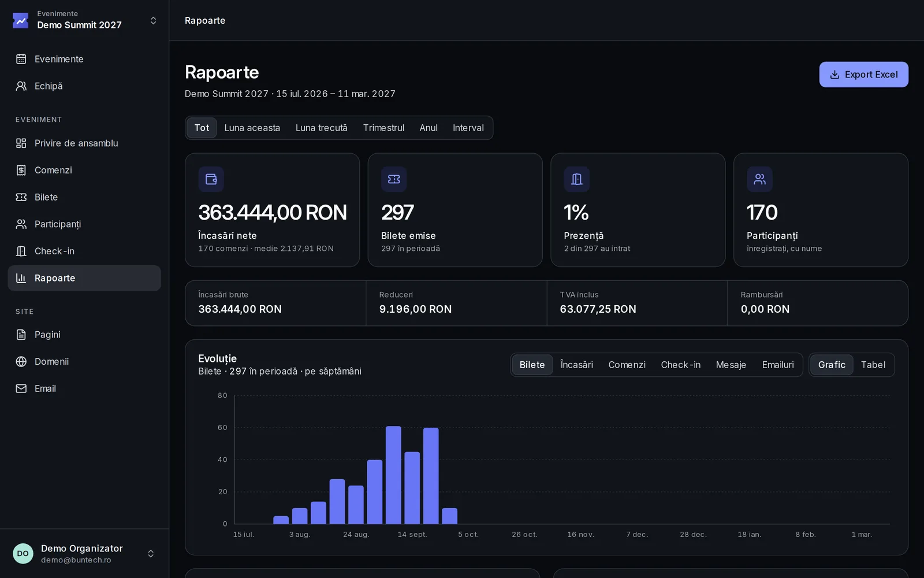Image resolution: width=924 pixels, height=578 pixels.
Task: Click the app logo icon beside Demo Summit 2027
Action: tap(21, 21)
